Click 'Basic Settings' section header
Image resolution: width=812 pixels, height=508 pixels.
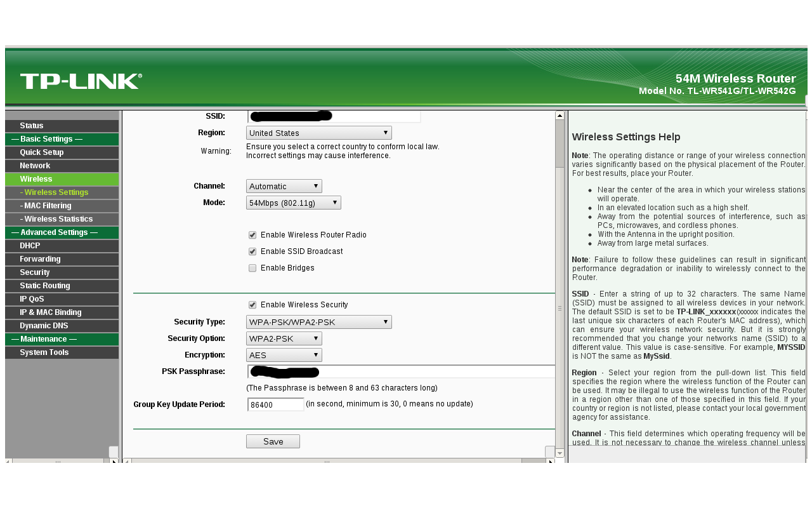(62, 139)
